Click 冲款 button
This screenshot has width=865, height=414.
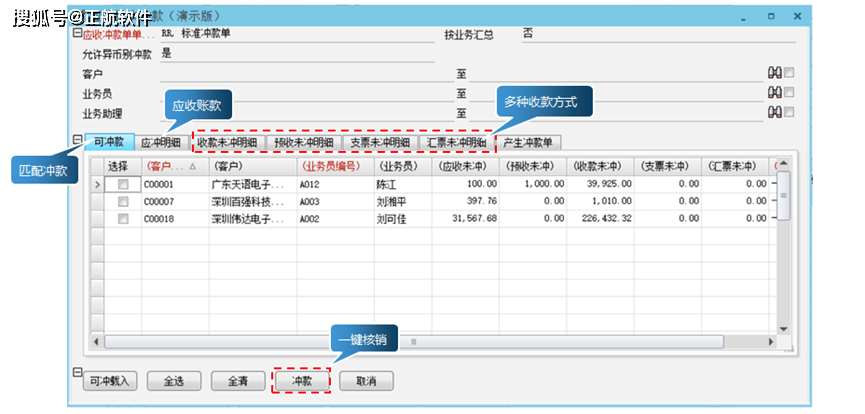[x=302, y=381]
